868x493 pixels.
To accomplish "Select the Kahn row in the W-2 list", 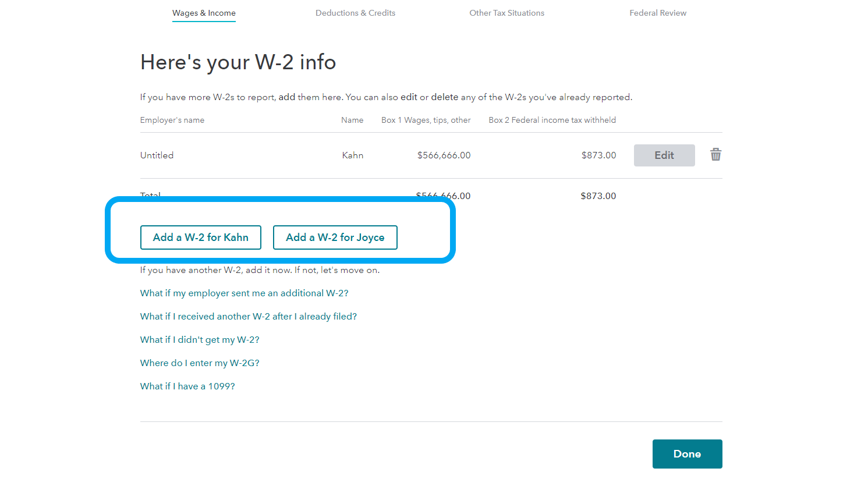I will tap(352, 155).
